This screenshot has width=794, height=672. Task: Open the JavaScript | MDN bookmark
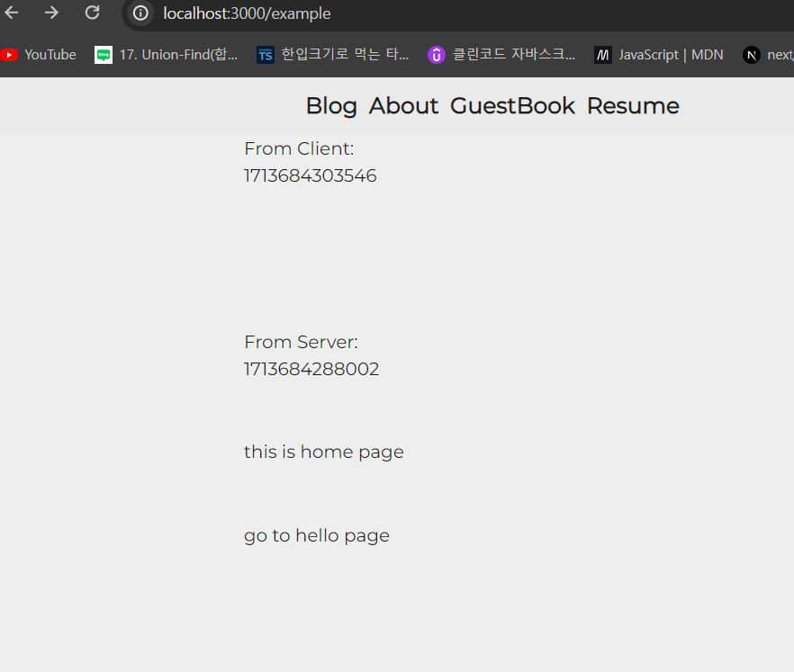(659, 55)
